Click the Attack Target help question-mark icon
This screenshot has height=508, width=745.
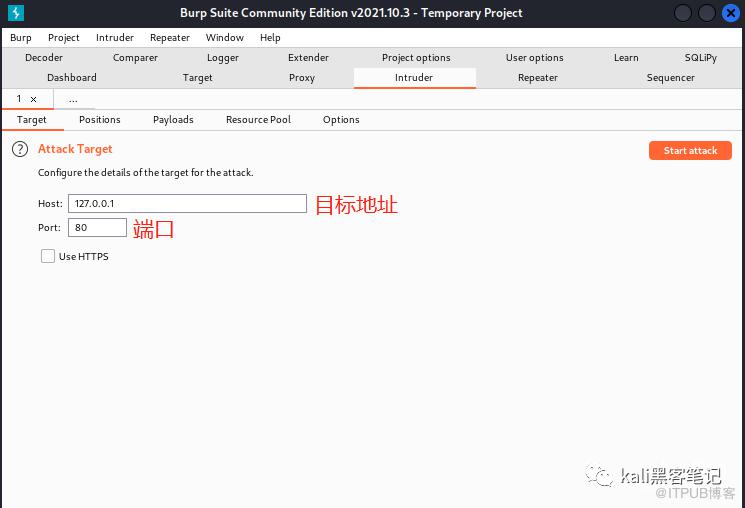tap(20, 149)
